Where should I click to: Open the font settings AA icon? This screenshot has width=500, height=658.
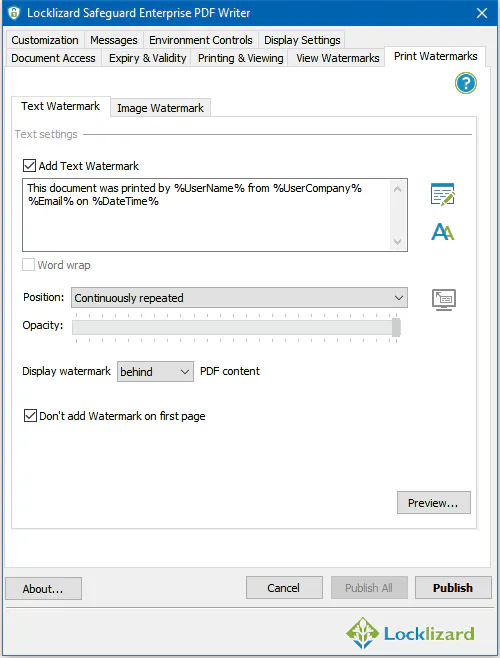tap(442, 232)
